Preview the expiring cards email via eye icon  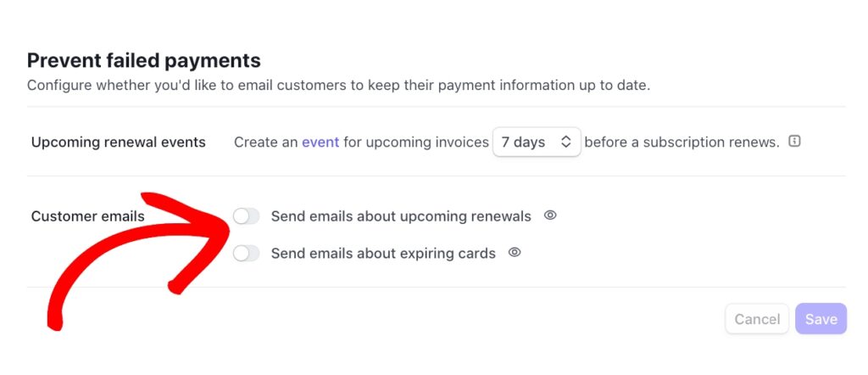(515, 252)
